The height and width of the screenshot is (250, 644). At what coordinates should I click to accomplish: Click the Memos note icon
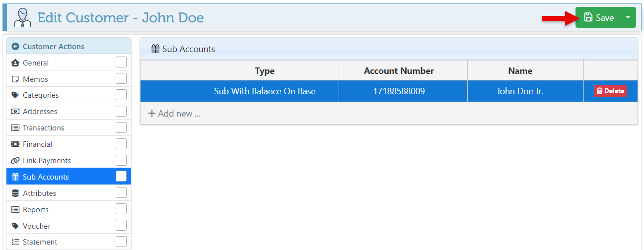tap(15, 79)
